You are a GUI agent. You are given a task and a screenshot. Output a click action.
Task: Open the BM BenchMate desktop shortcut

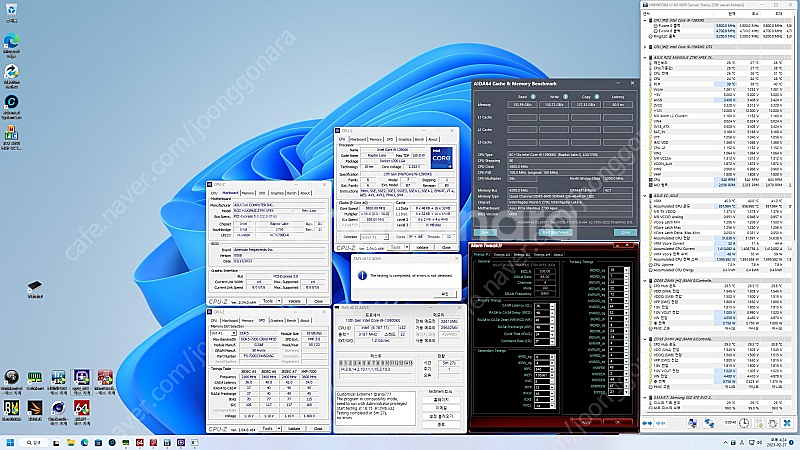coord(11,408)
